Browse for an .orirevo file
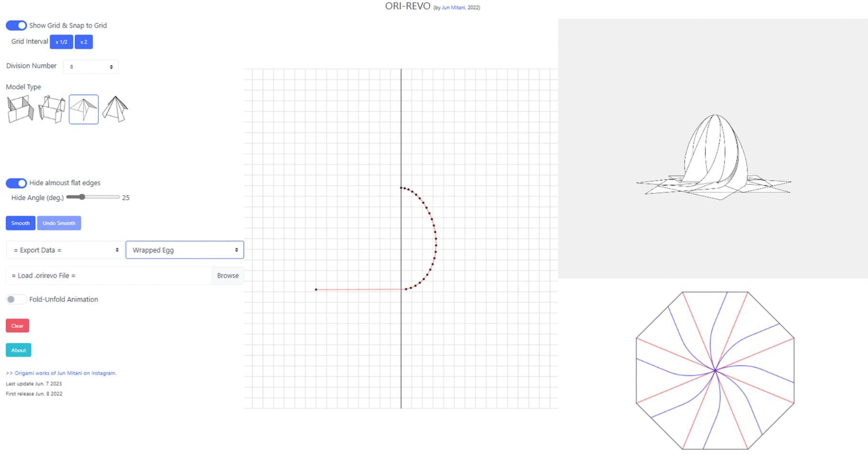 pyautogui.click(x=228, y=276)
